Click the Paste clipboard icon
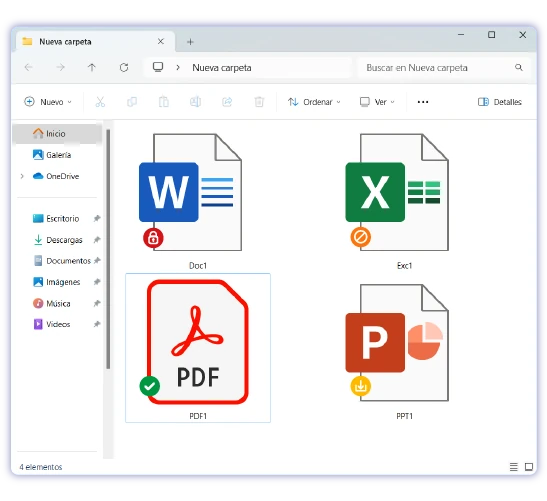Screen dimensions: 547x501 [x=164, y=102]
